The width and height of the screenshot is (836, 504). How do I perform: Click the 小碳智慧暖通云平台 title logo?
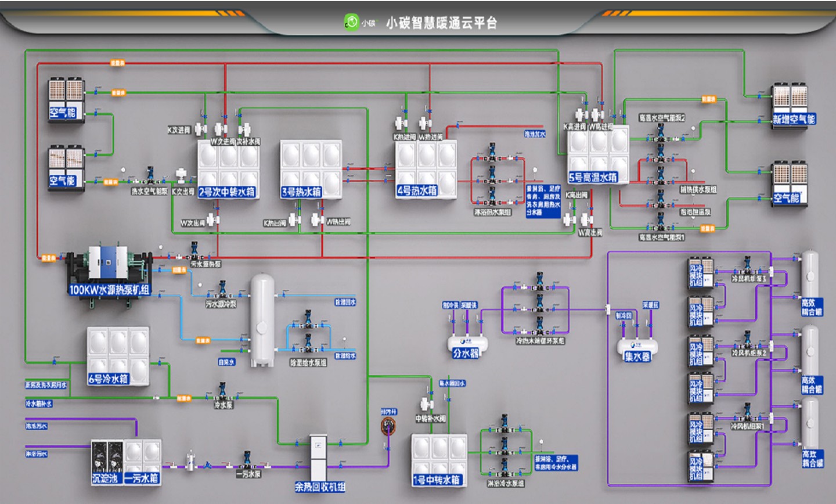(351, 22)
